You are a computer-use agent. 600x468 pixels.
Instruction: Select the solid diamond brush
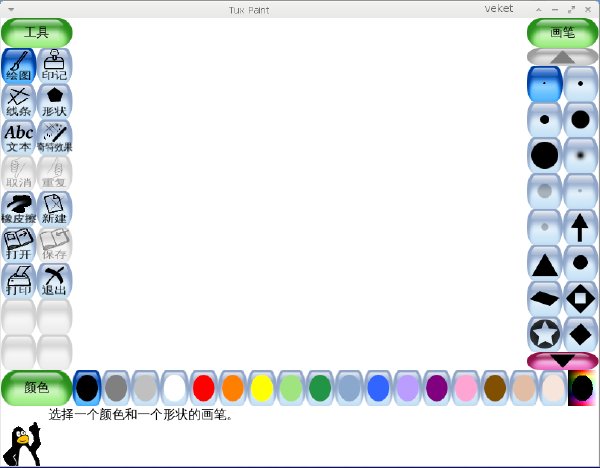[580, 334]
